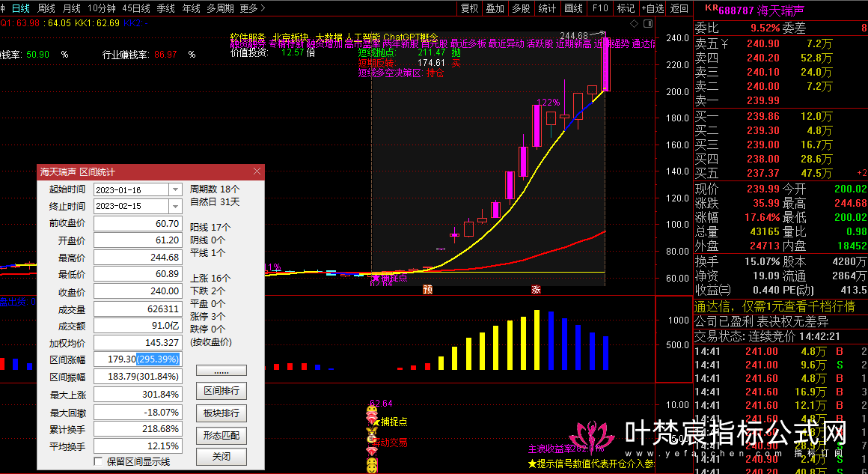Switch to 日线 period tab
Image resolution: width=868 pixels, height=474 pixels.
[x=20, y=7]
